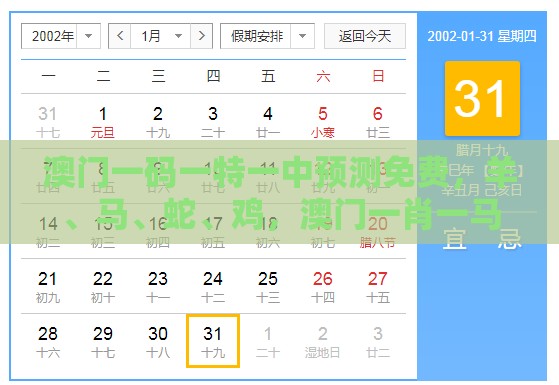Select greyed December 31 十七
Screen dimensions: 559x385
[x=48, y=122]
